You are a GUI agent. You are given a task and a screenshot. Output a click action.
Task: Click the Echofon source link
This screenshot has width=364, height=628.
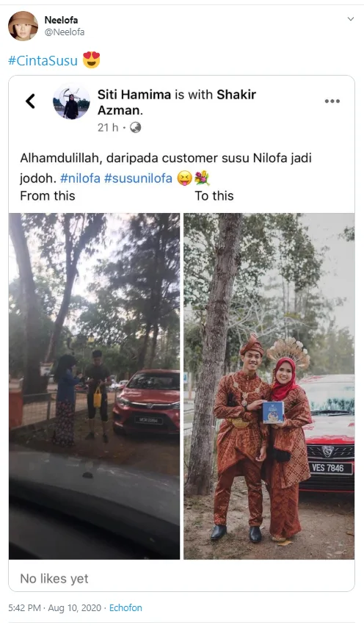(x=125, y=607)
